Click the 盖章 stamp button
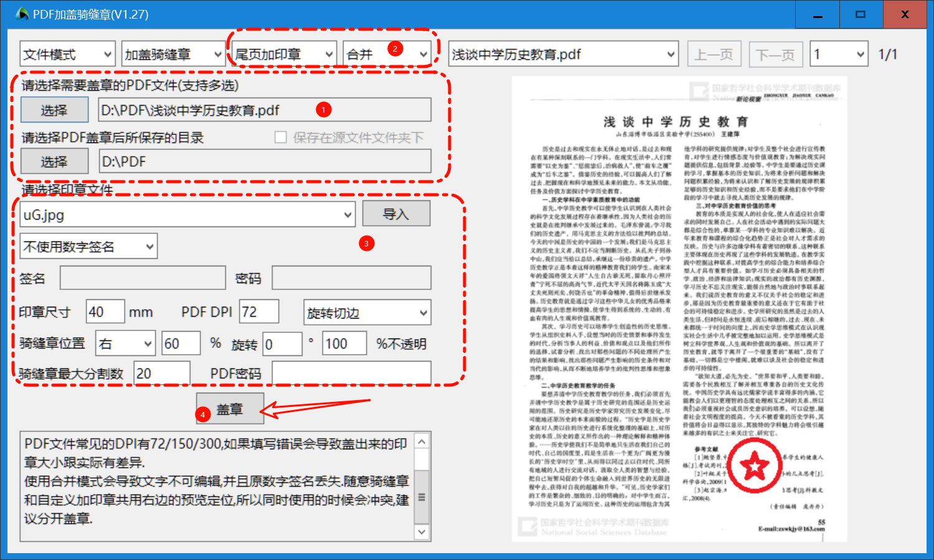The width and height of the screenshot is (934, 560). [230, 409]
